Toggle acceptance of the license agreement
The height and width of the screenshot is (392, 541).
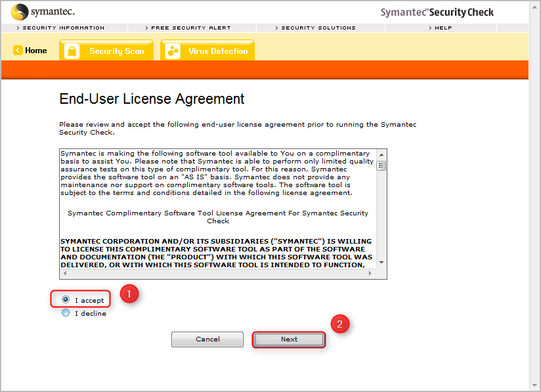65,299
